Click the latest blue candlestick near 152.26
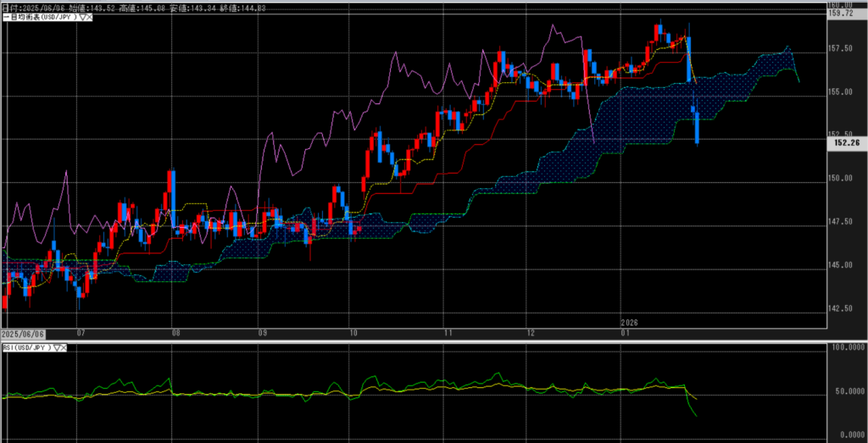The image size is (868, 443). [x=697, y=127]
